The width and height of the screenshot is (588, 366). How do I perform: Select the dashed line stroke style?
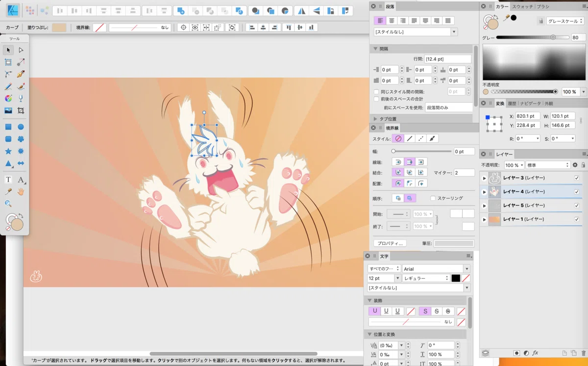[x=421, y=139]
